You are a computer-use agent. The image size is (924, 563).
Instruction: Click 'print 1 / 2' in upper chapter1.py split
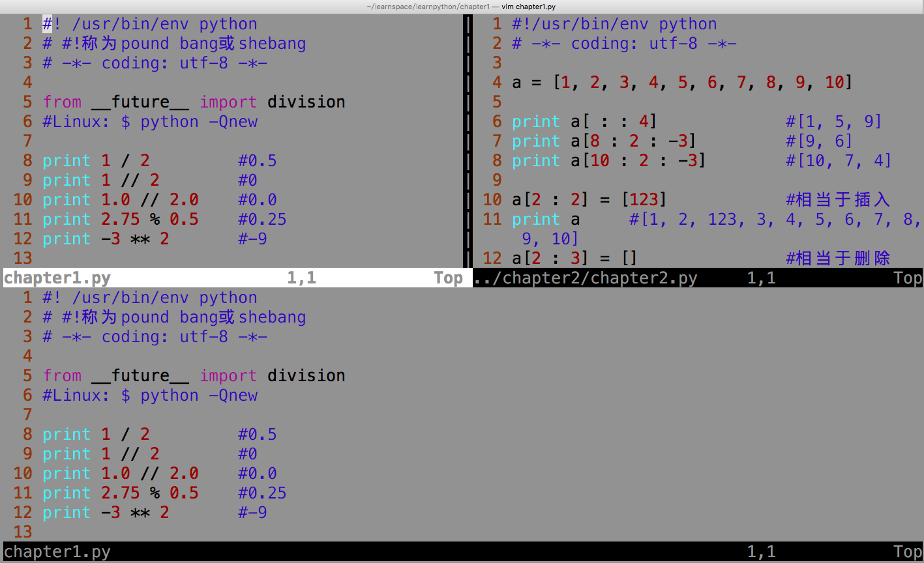(97, 161)
